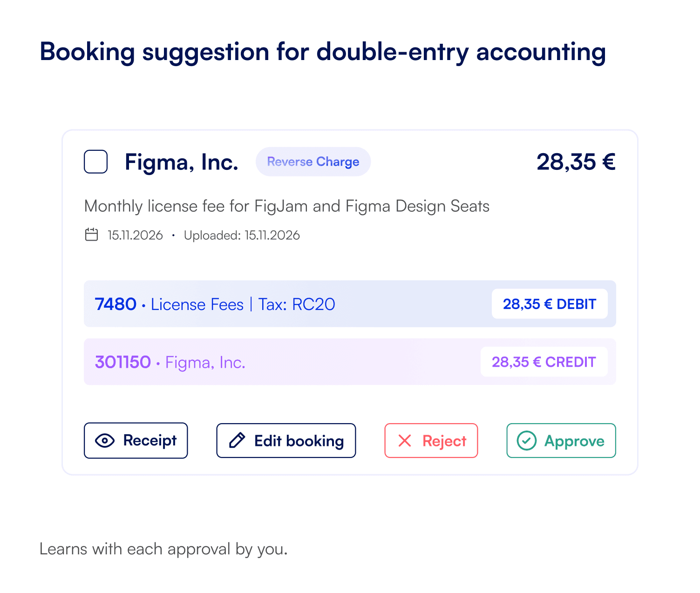Select the 7480 License Fees account code
The image size is (700, 593).
[116, 304]
